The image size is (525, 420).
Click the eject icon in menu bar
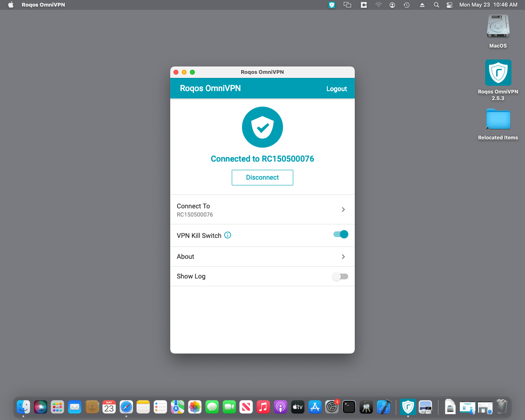pyautogui.click(x=422, y=5)
